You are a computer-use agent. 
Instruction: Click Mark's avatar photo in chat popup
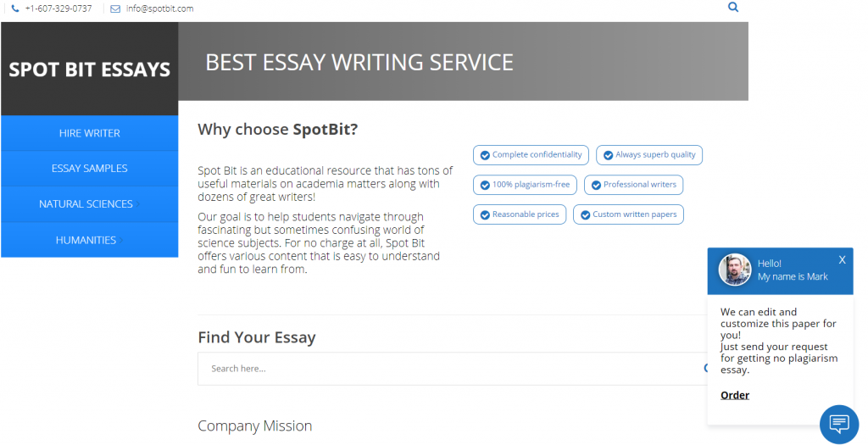click(x=735, y=270)
